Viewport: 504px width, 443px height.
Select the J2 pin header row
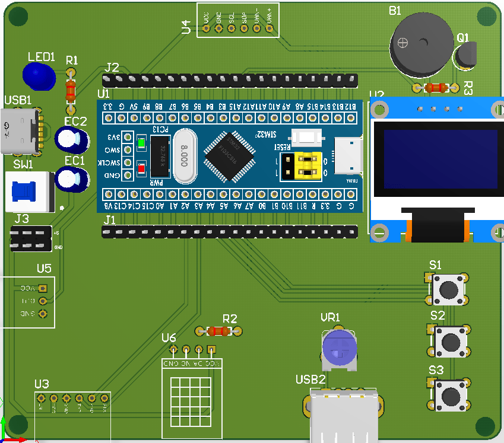pyautogui.click(x=230, y=79)
